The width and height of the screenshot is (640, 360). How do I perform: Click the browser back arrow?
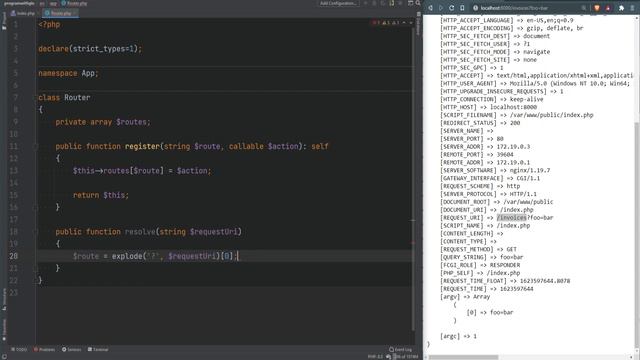pyautogui.click(x=430, y=8)
